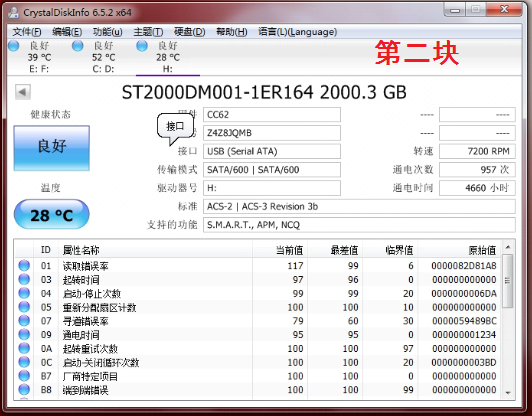This screenshot has height=416, width=532.
Task: Click the SMART list scroll up arrow
Action: 508,247
